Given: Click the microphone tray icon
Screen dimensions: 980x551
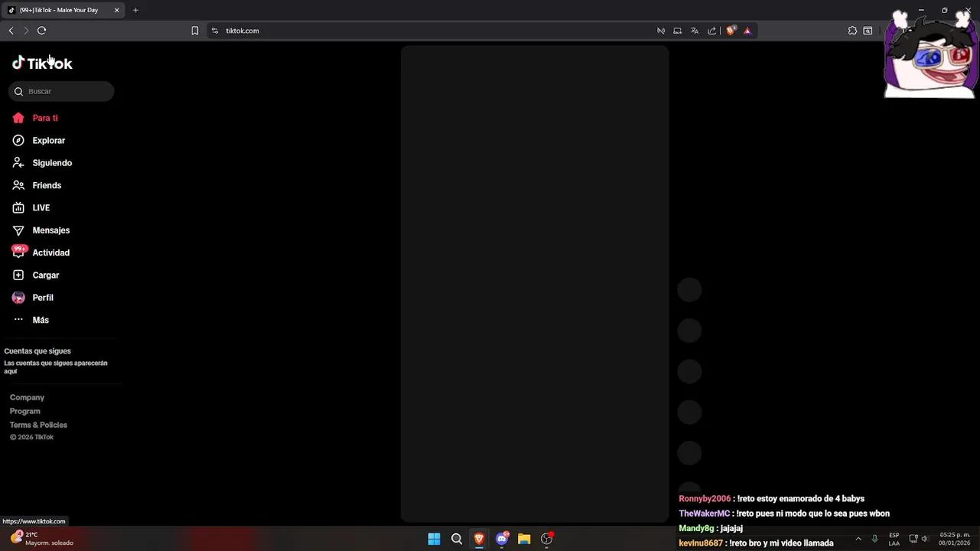Looking at the screenshot, I should pyautogui.click(x=874, y=539).
